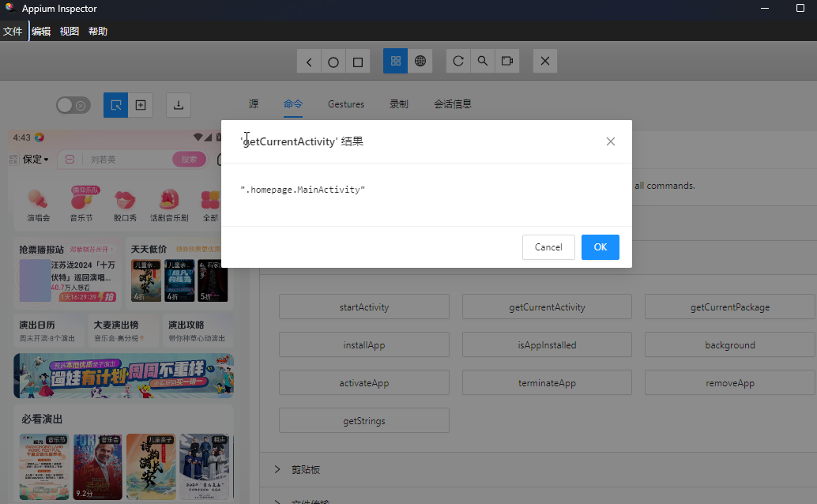Open the 视图 menu
The width and height of the screenshot is (817, 504).
coord(70,32)
